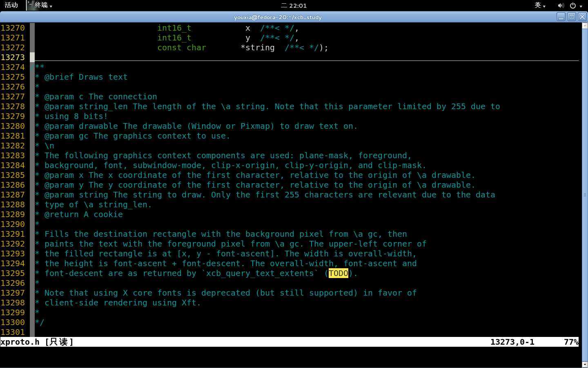
Task: Click line number 13273
Action: point(13,57)
